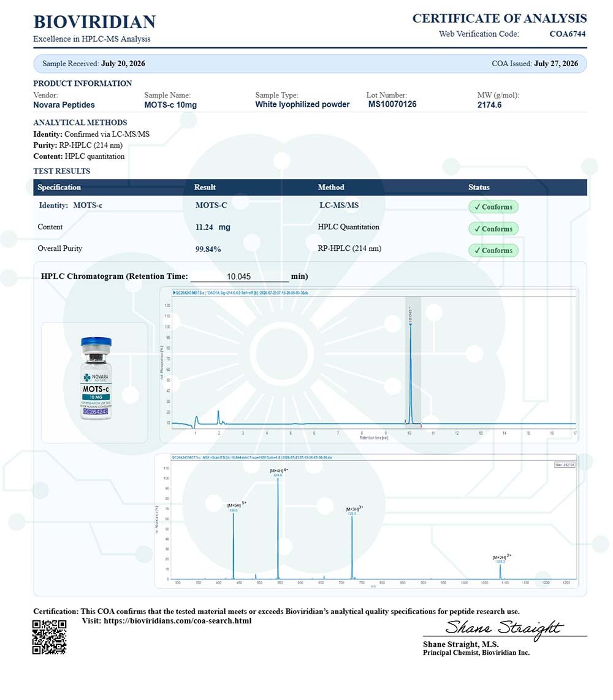Image resolution: width=613 pixels, height=700 pixels.
Task: Click the TEST RESULTS heading
Action: (x=62, y=171)
